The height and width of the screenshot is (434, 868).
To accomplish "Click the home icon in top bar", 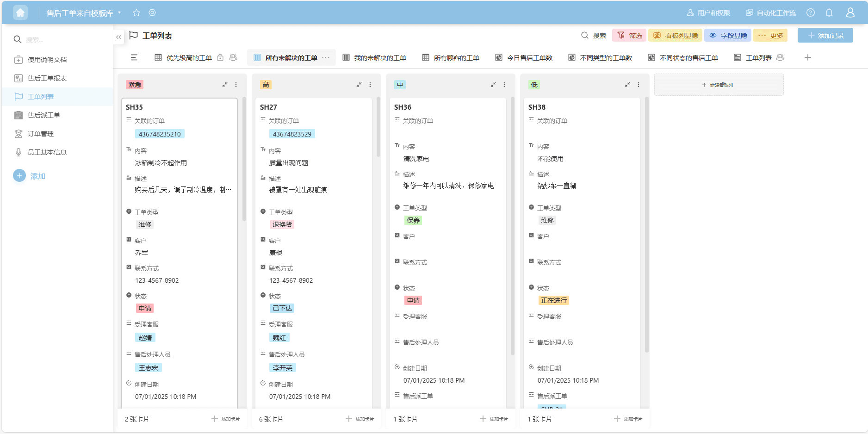I will point(20,12).
